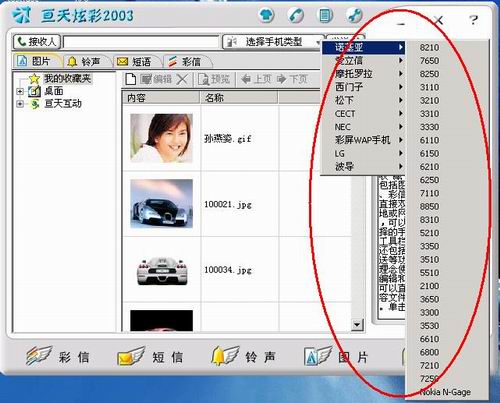Choose Nokia N-Gage model
Viewport: 500px width, 403px height.
tap(447, 392)
